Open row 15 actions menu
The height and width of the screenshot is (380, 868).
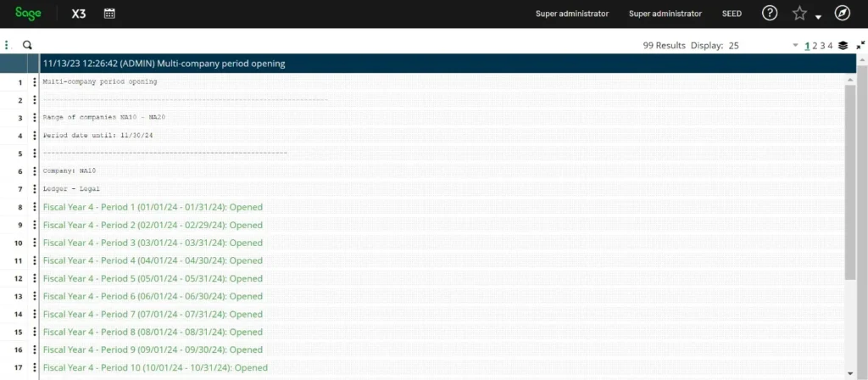point(34,332)
